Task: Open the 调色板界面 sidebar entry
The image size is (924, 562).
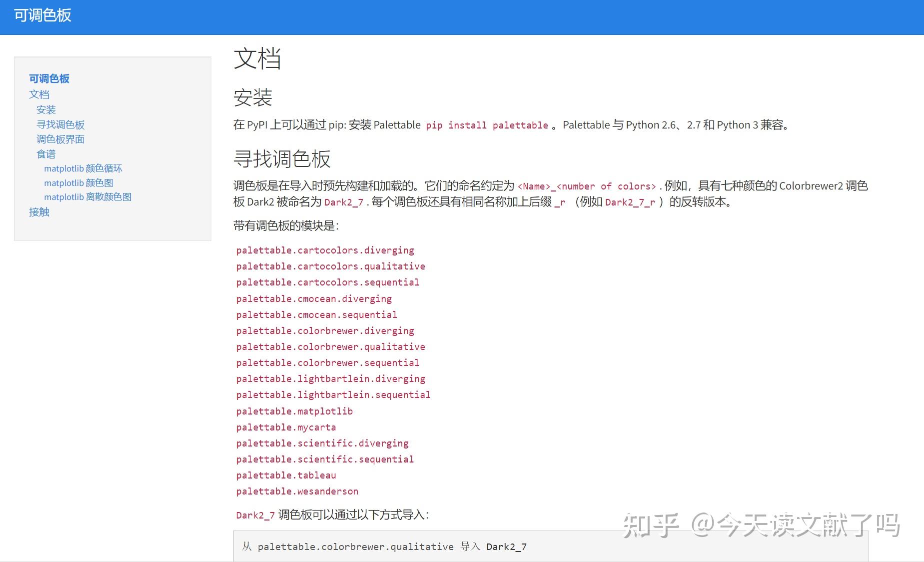Action: pyautogui.click(x=60, y=139)
